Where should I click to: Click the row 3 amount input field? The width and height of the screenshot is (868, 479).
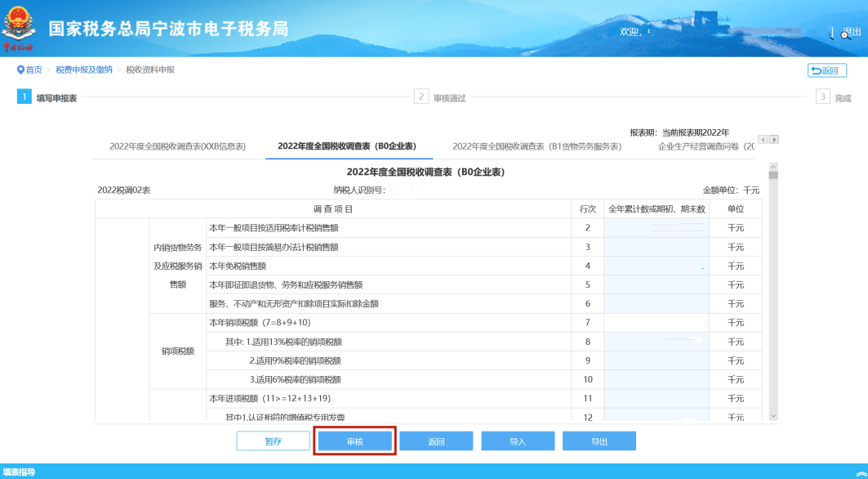point(657,247)
